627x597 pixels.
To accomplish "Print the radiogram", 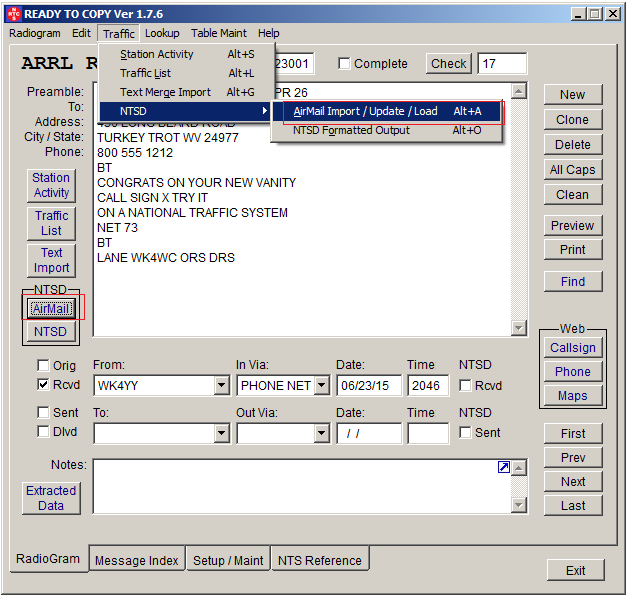I will (x=573, y=250).
